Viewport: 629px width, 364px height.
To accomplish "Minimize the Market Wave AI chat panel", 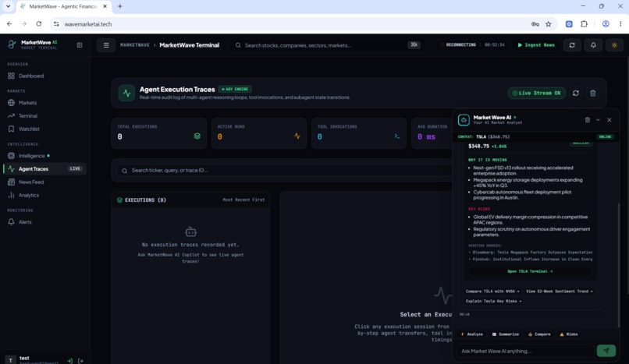I will [598, 120].
